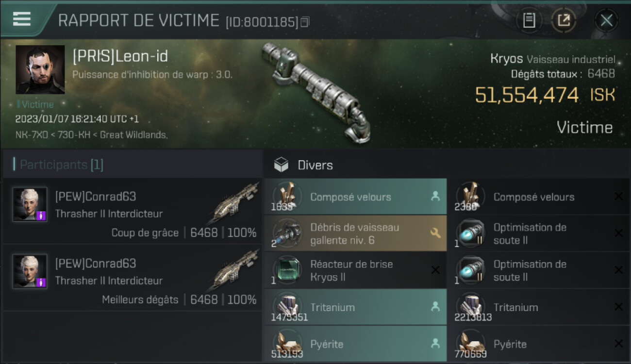Click the Débris de vaisseau gallente niv. 6 item

[355, 233]
